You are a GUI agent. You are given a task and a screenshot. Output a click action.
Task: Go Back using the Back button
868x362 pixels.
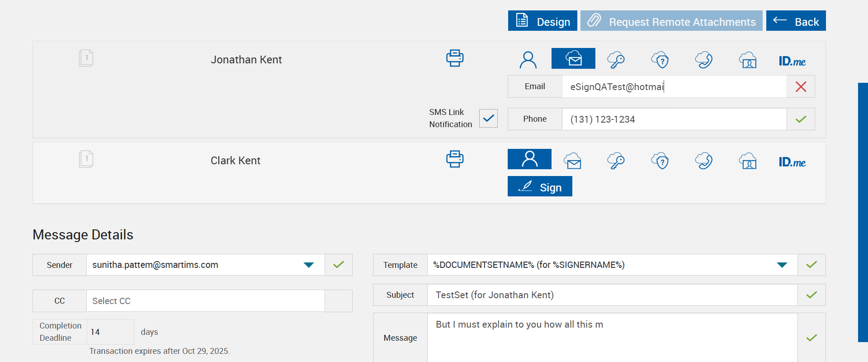coord(796,21)
